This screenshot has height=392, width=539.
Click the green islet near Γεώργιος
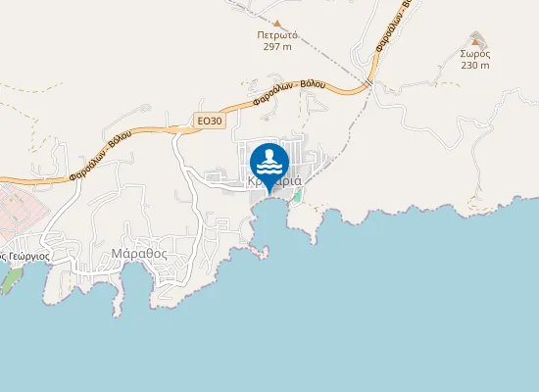pos(11,281)
